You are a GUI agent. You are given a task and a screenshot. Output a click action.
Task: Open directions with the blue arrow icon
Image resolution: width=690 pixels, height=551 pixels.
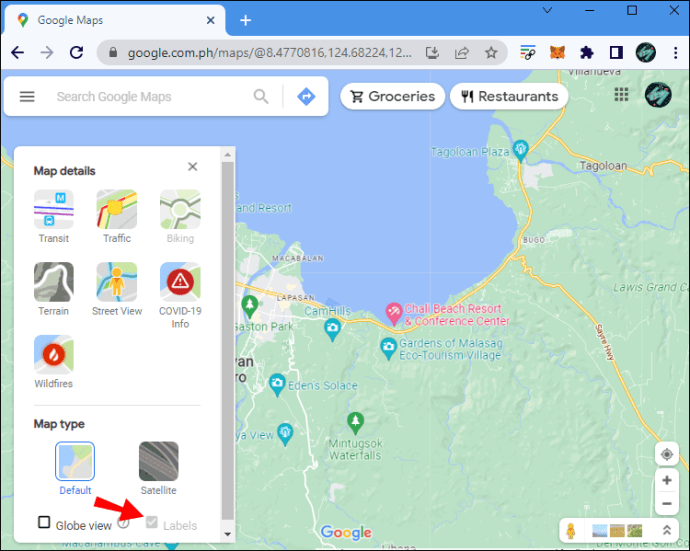point(306,96)
